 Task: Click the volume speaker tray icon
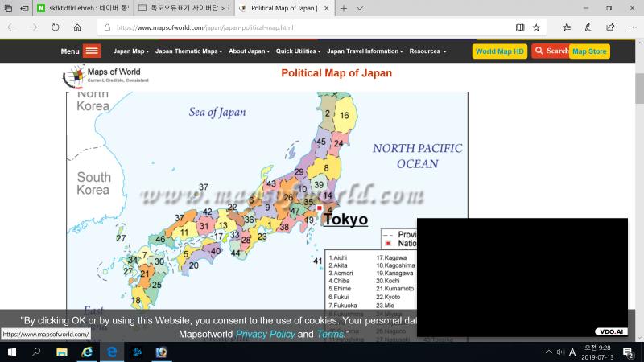(560, 352)
